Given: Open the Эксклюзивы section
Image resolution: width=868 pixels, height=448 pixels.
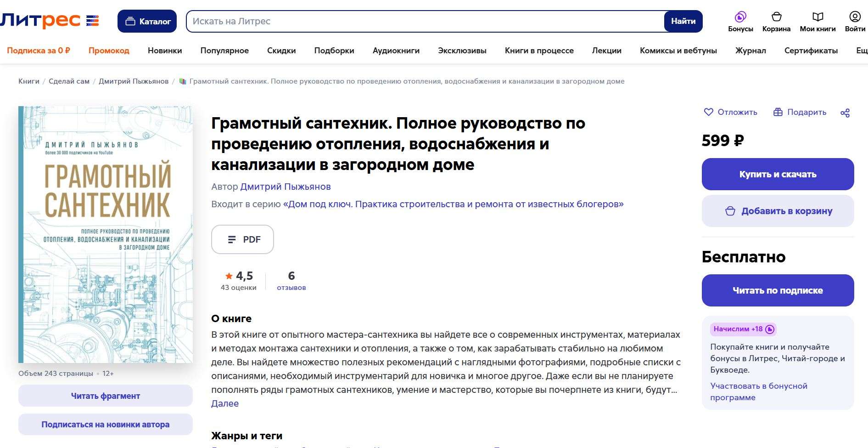Looking at the screenshot, I should coord(462,51).
